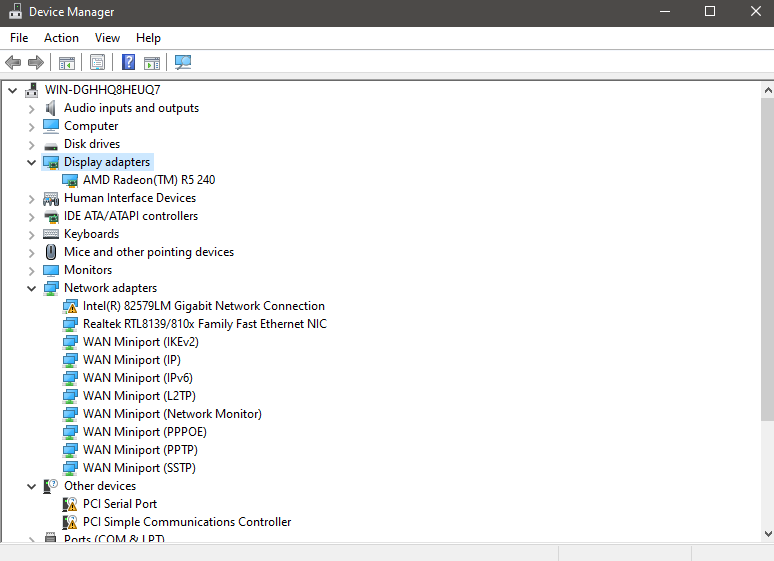
Task: Expand the Monitors category
Action: [32, 271]
